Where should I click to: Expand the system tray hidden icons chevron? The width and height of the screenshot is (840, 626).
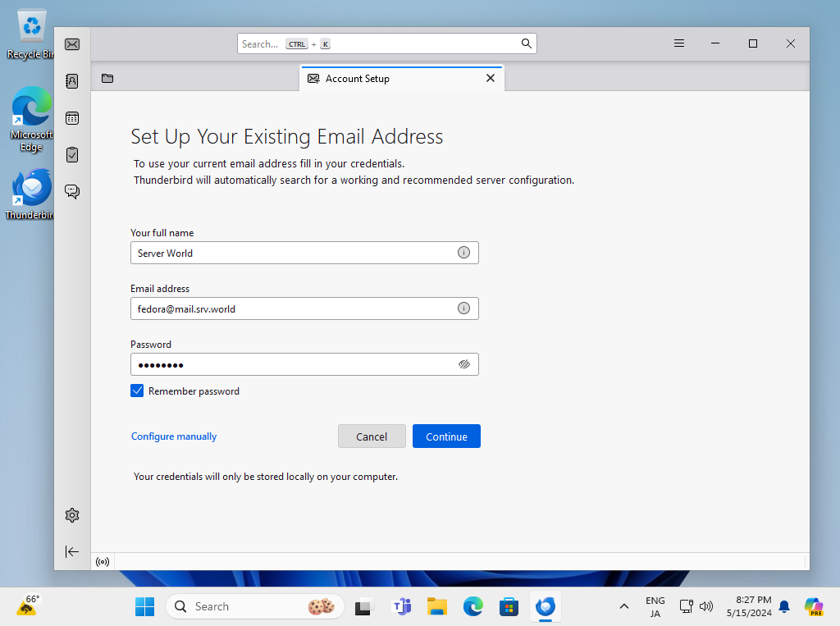coord(624,606)
